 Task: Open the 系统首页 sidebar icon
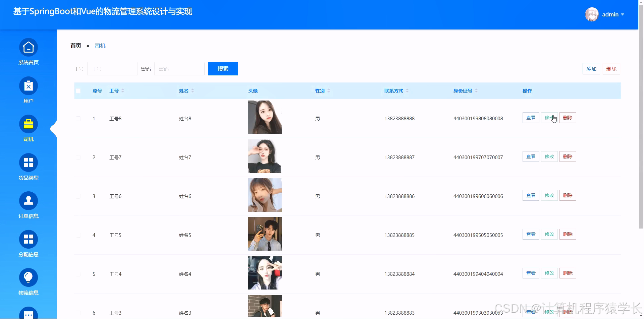point(28,47)
